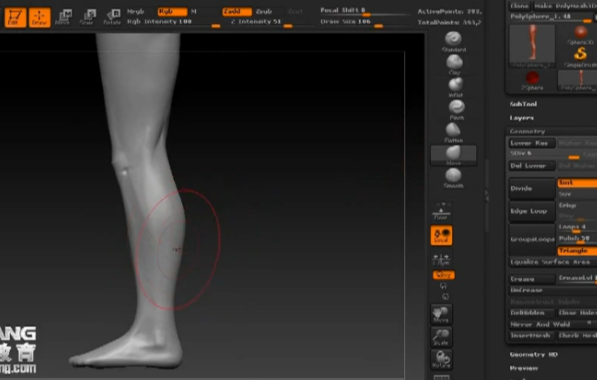Viewport: 597px width, 380px height.
Task: Toggle L.Sym local symmetry icon
Action: coord(441,259)
